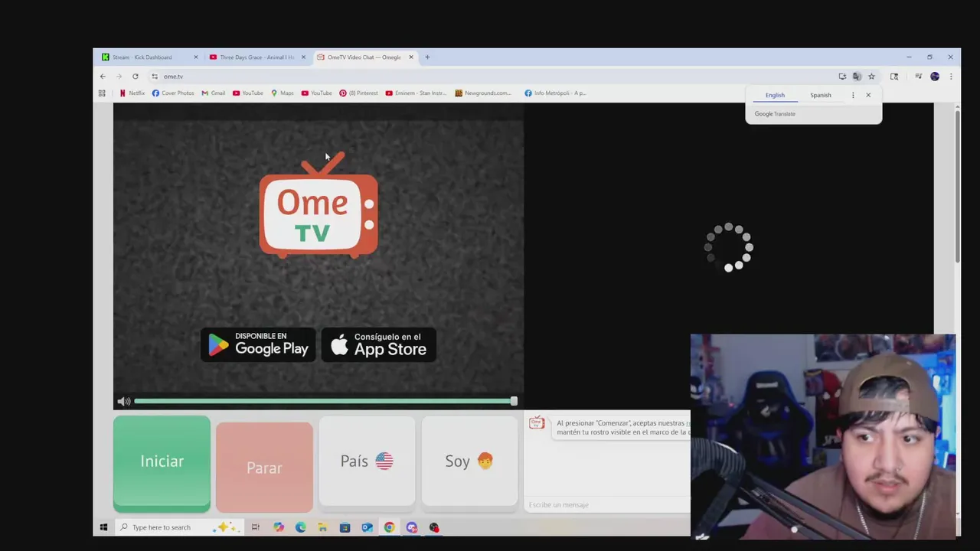The height and width of the screenshot is (551, 980).
Task: Open the Google Play download badge
Action: [258, 344]
